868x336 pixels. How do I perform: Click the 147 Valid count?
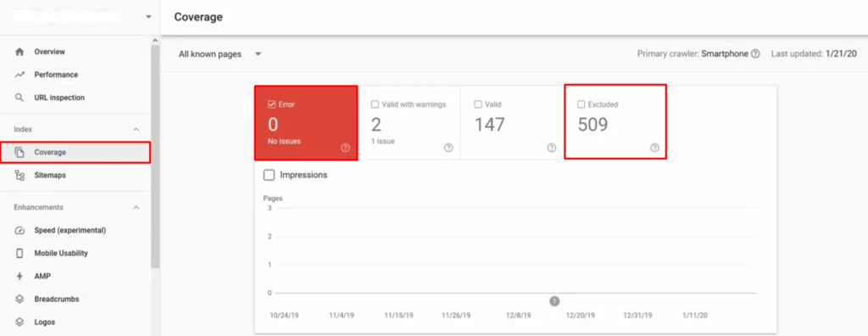(x=489, y=125)
